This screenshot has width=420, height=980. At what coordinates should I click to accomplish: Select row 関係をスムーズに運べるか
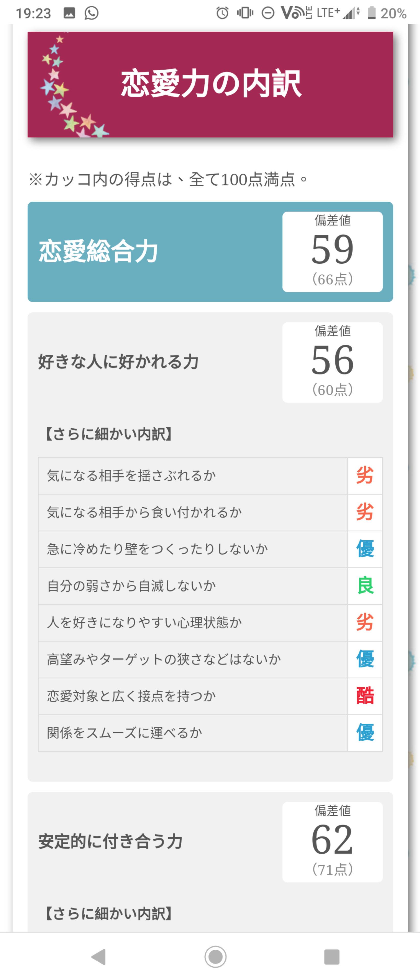point(210,733)
